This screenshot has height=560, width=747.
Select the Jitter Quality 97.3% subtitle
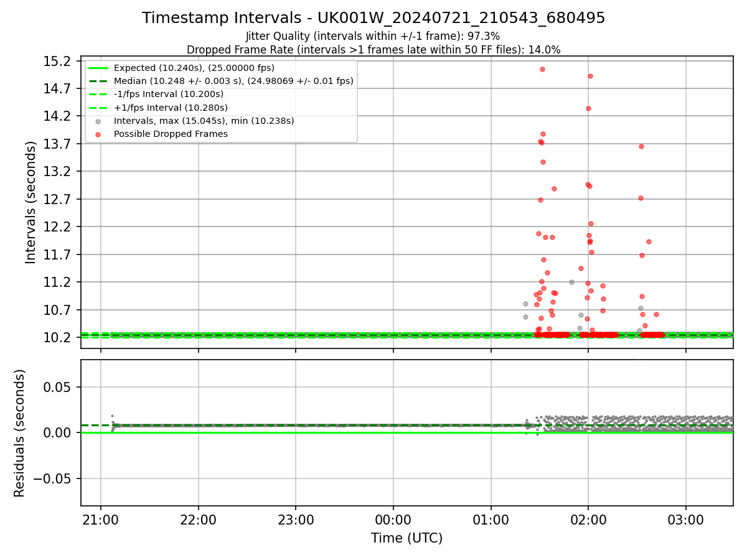[373, 37]
